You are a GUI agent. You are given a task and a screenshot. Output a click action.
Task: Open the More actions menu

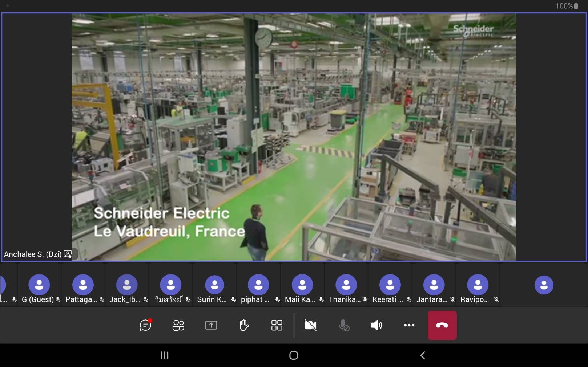coord(409,325)
